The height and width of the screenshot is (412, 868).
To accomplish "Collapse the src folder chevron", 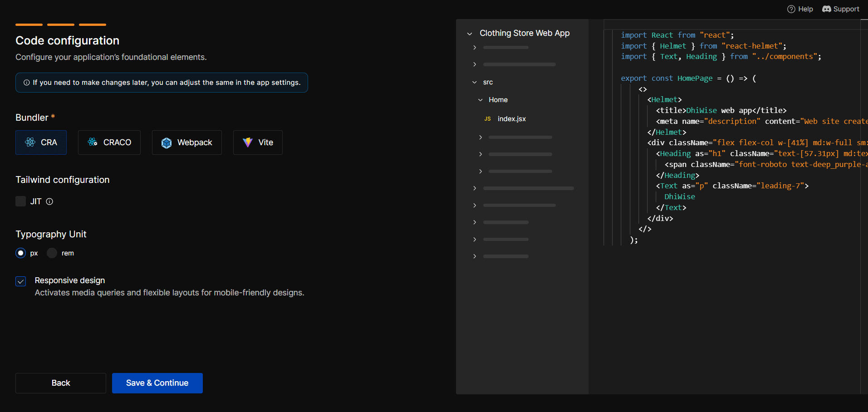I will coord(475,83).
